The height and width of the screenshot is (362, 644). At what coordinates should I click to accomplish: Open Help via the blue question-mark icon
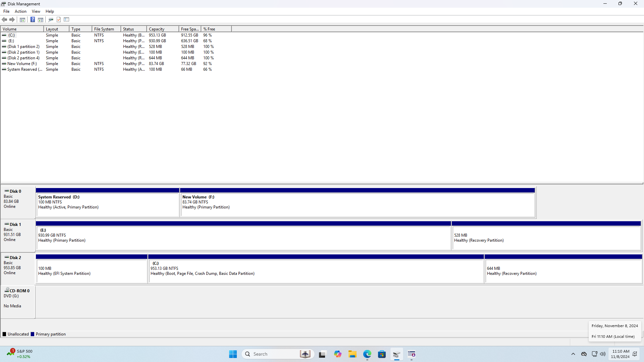[33, 19]
